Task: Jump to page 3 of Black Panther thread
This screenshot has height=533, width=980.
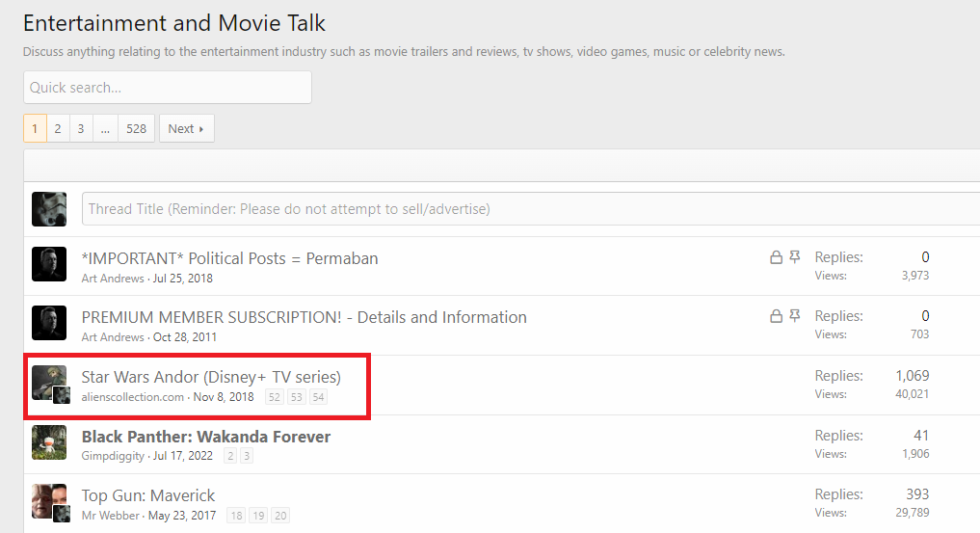Action: 247,456
